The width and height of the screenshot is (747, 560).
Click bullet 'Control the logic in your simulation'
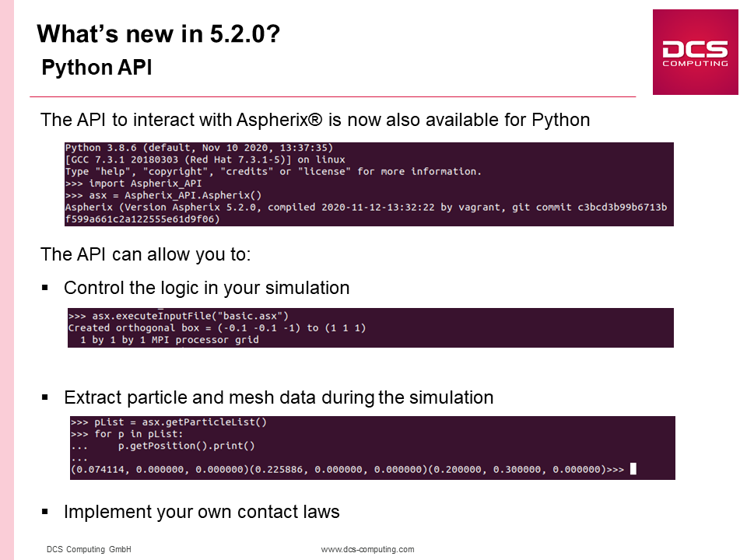pyautogui.click(x=207, y=288)
